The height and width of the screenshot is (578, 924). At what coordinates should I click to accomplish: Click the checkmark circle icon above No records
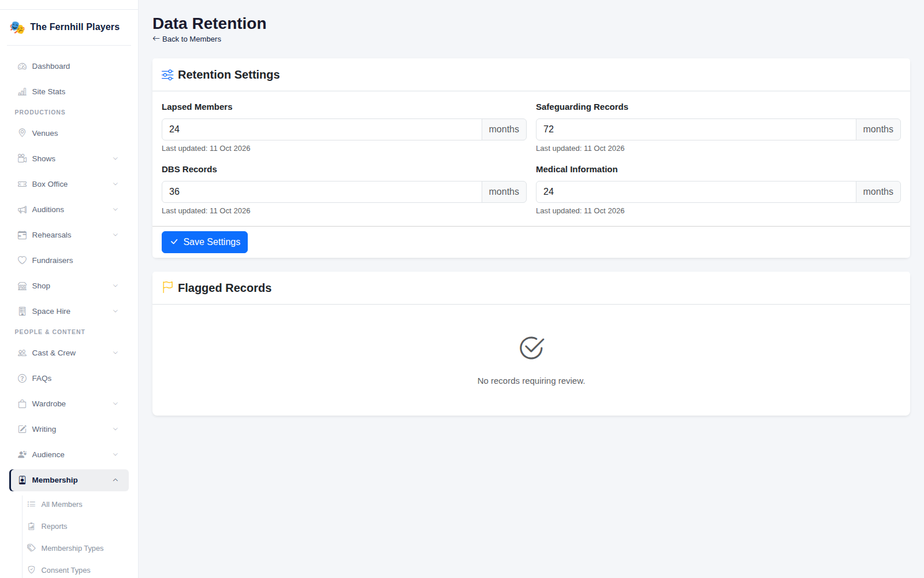[x=531, y=348]
